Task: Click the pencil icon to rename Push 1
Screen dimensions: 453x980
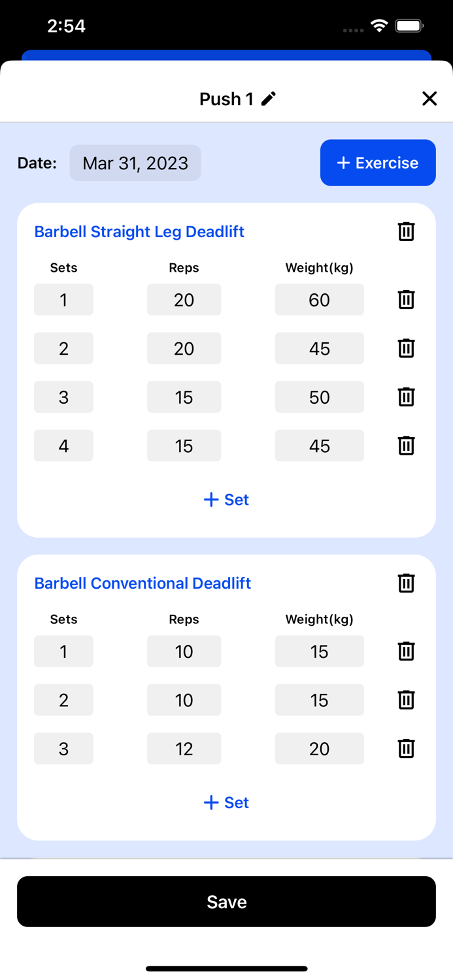Action: pyautogui.click(x=269, y=99)
